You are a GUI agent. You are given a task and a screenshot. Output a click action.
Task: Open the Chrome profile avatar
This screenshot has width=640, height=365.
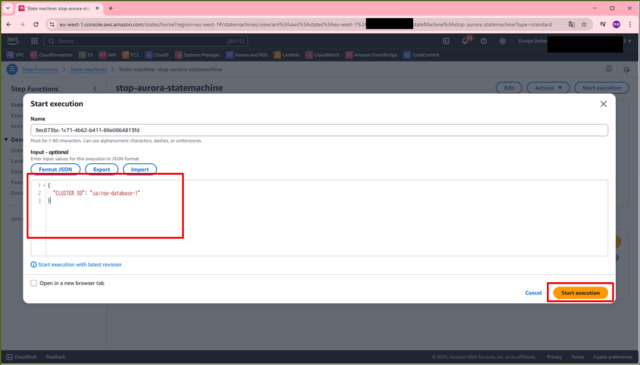pos(616,24)
